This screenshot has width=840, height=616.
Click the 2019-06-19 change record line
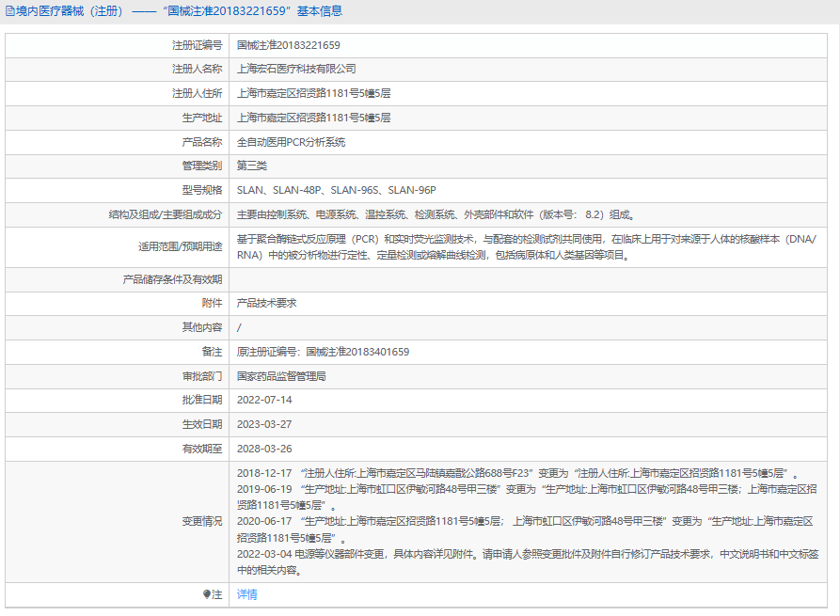tap(527, 498)
